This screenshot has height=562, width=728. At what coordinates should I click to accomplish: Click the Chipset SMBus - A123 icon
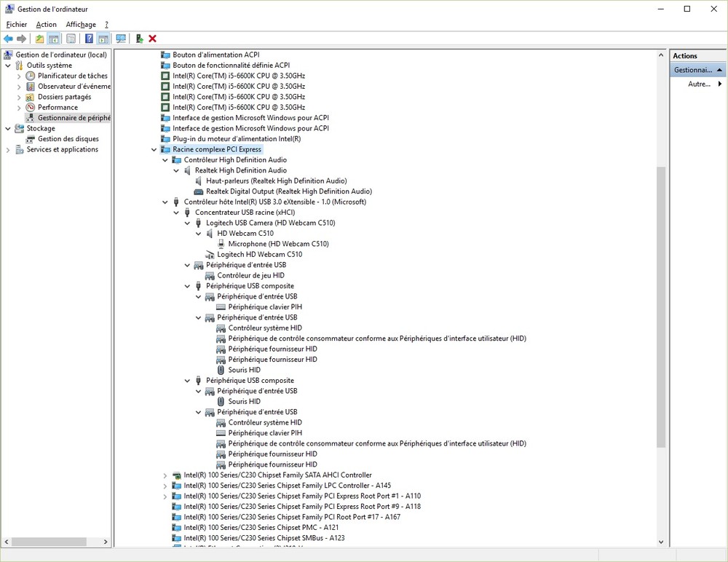click(x=176, y=538)
